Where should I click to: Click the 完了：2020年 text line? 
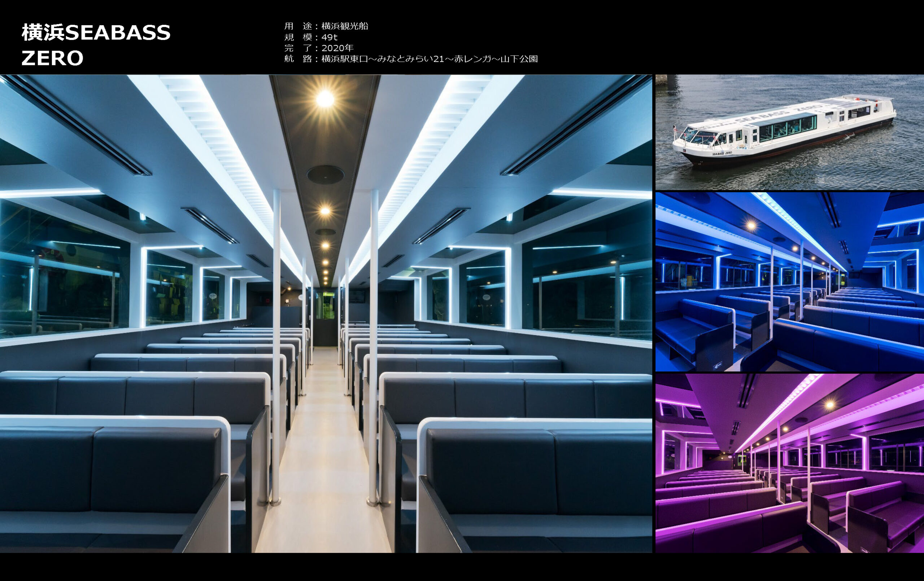pos(318,48)
